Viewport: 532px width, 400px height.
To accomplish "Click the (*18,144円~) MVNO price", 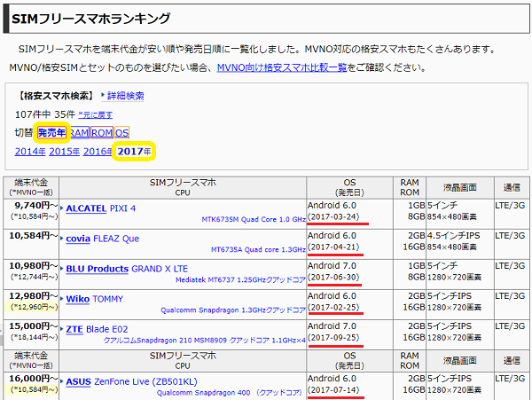I will (x=34, y=337).
